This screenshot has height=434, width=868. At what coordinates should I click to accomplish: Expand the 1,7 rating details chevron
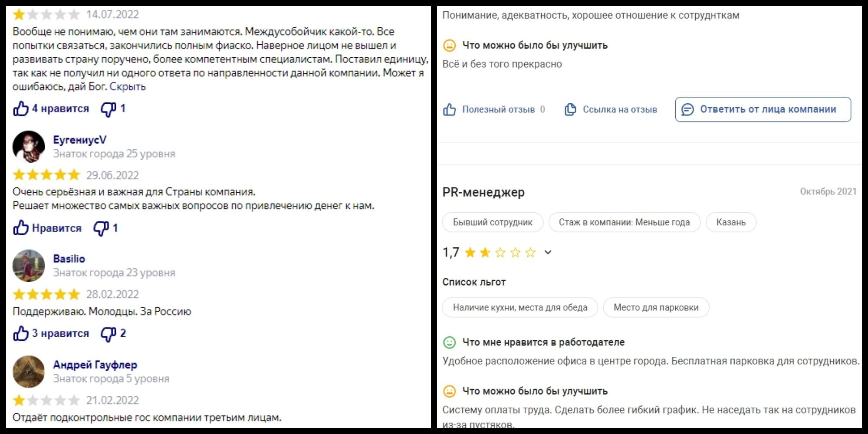click(x=548, y=252)
